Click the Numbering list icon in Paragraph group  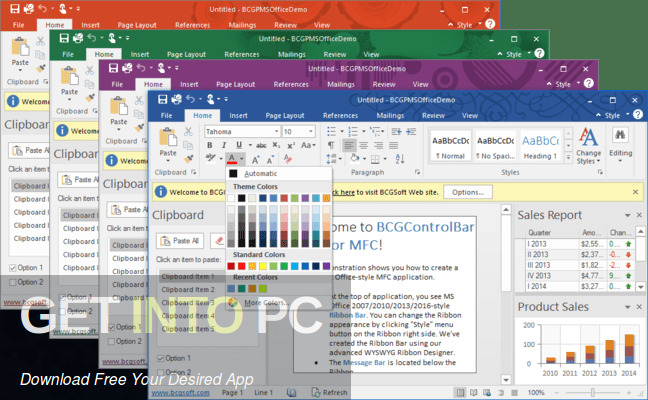pyautogui.click(x=353, y=131)
